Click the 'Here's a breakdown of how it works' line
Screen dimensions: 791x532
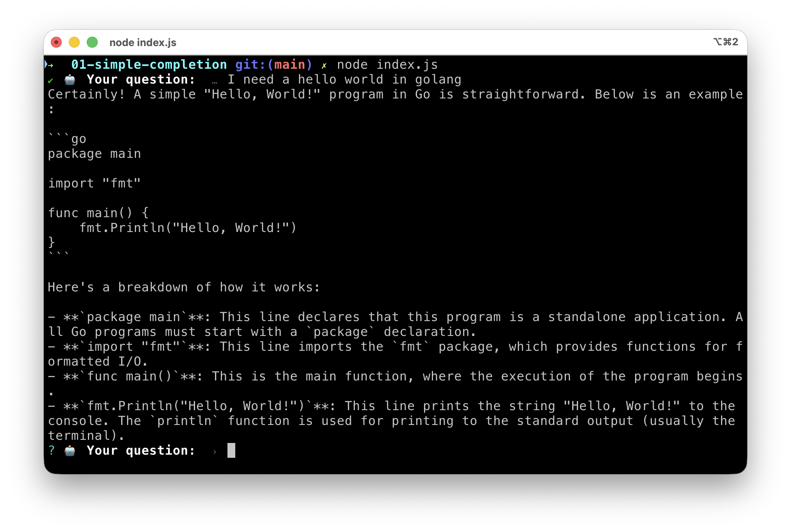(x=184, y=287)
